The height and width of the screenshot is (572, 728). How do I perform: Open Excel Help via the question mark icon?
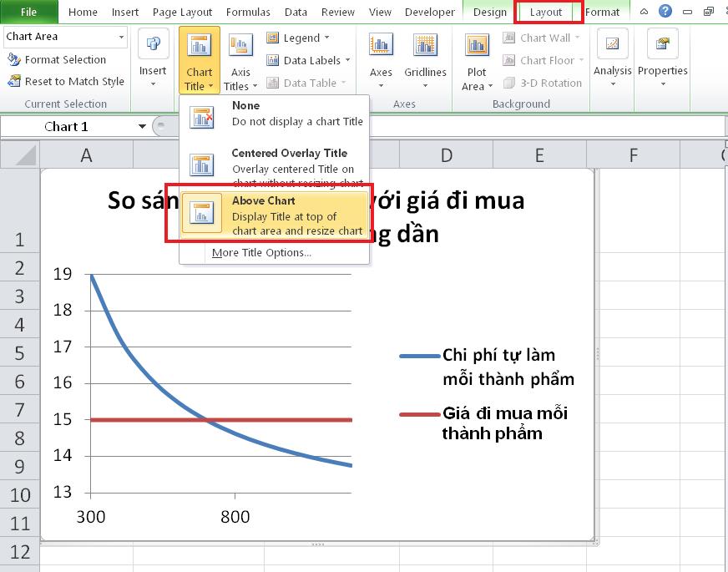pyautogui.click(x=665, y=11)
